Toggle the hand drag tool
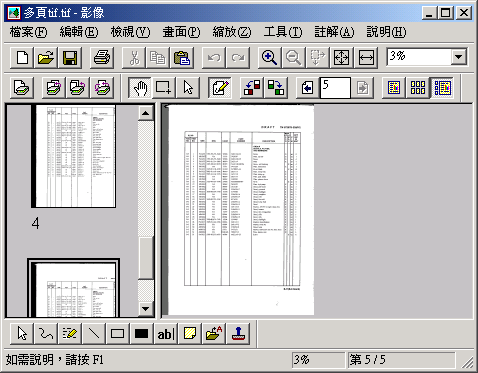 tap(140, 88)
